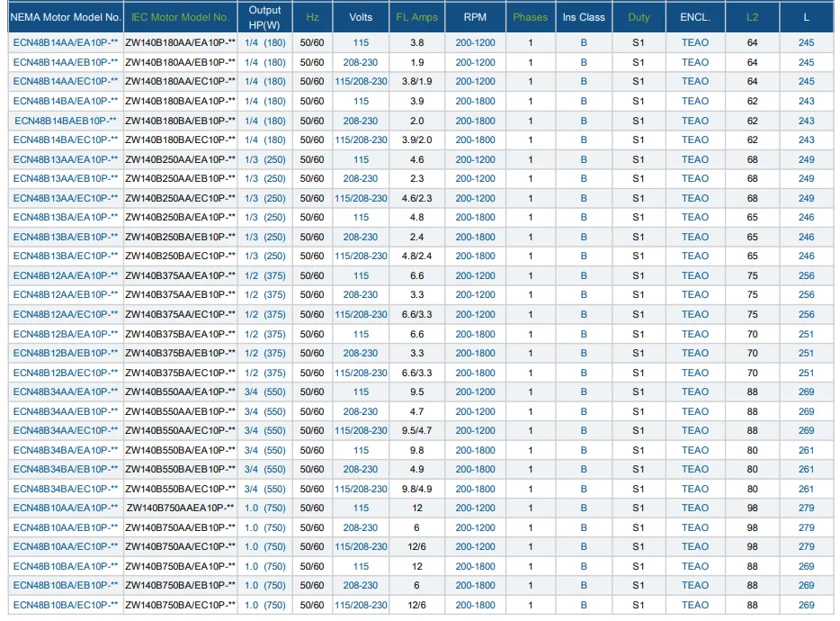The image size is (840, 621).
Task: Click model ECN48B14AA/EC10P-**
Action: pyautogui.click(x=66, y=82)
